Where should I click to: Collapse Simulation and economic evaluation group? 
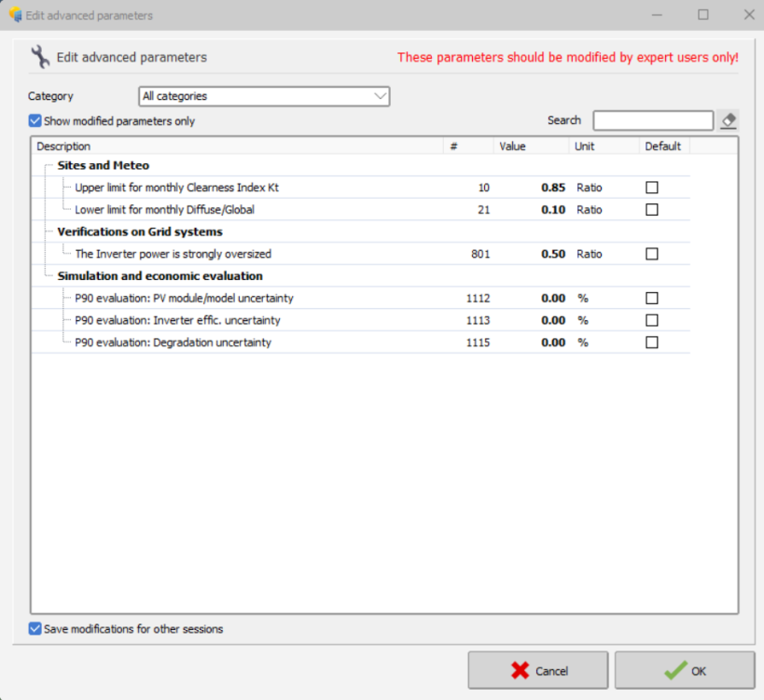tap(45, 276)
